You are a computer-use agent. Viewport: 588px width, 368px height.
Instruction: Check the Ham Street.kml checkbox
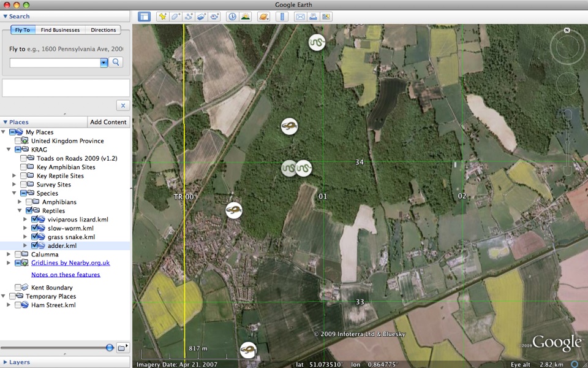(18, 305)
